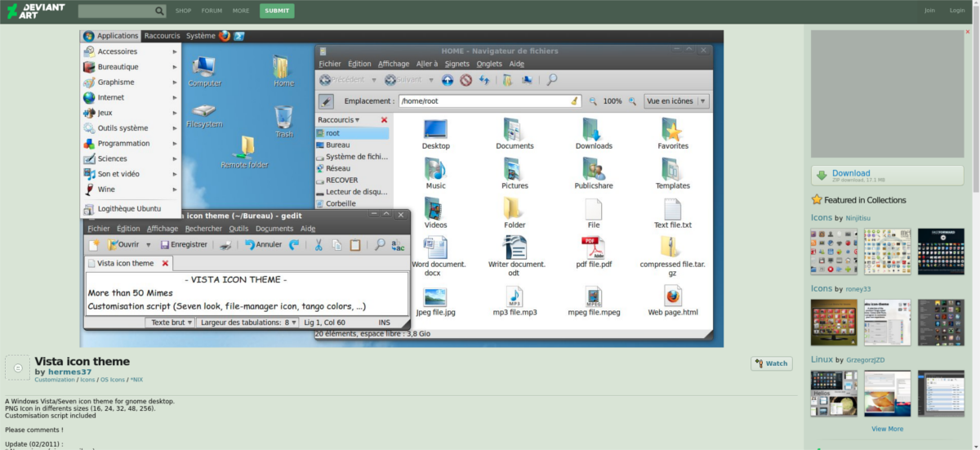Open Vue en icônes view dropdown

[676, 101]
